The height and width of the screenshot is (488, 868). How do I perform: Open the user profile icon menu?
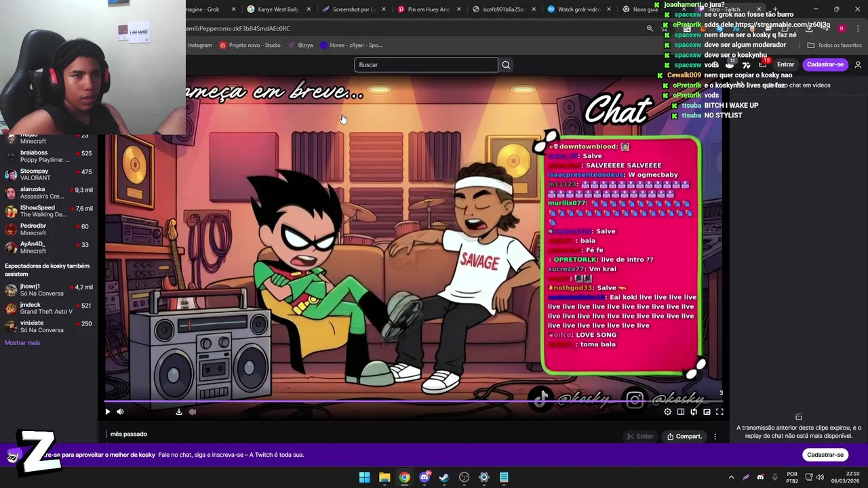pos(858,64)
